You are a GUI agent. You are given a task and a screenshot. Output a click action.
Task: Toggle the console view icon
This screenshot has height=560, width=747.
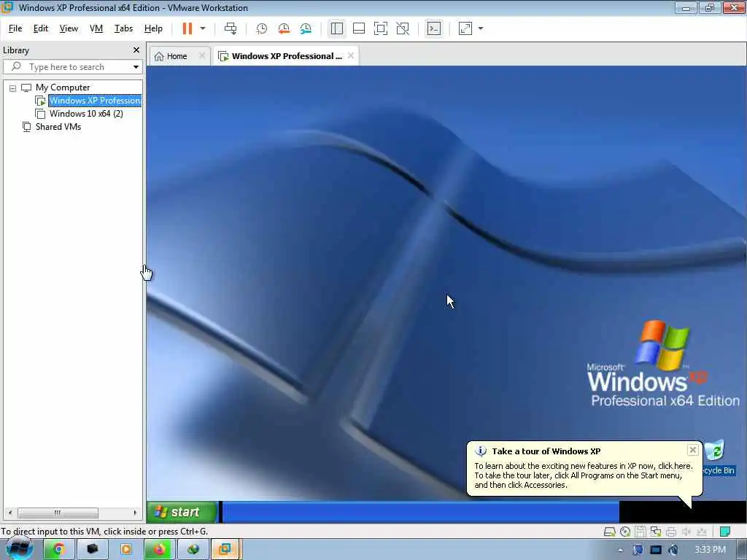click(x=434, y=28)
